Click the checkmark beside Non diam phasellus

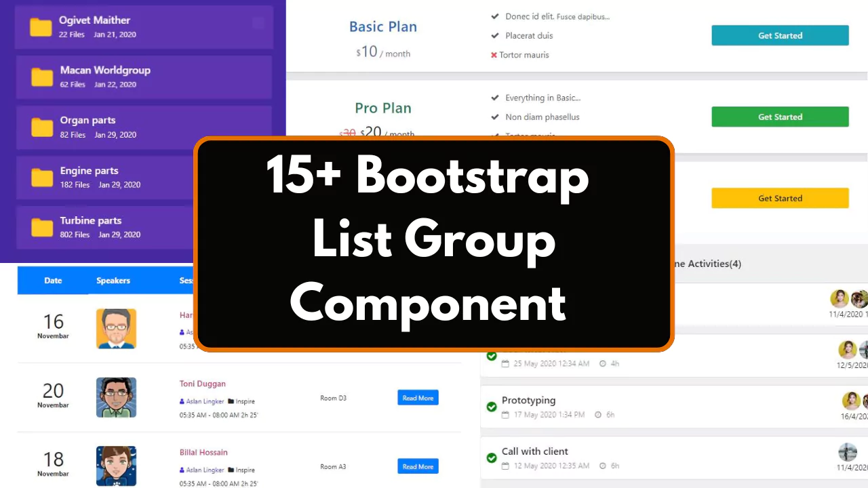click(495, 117)
